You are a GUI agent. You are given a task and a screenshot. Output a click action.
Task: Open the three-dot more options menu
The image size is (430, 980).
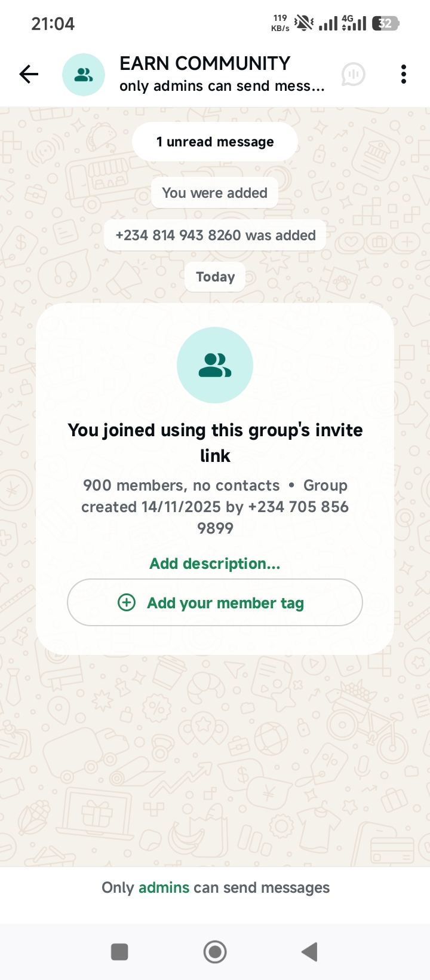click(404, 74)
